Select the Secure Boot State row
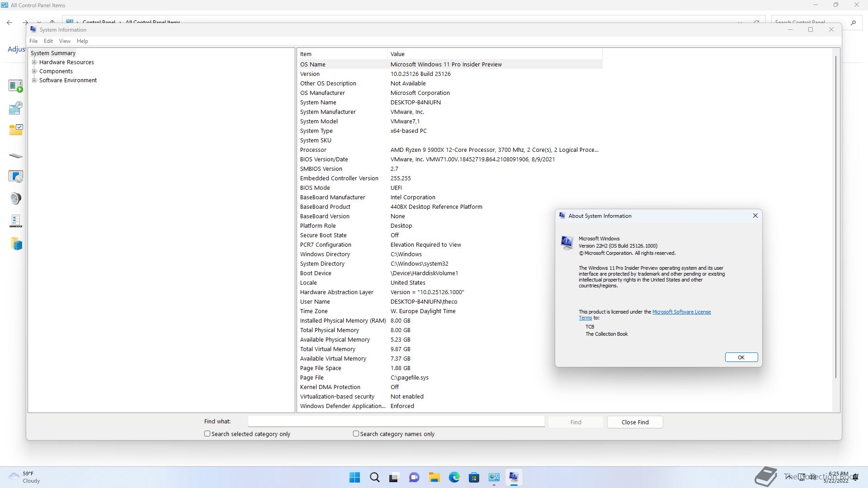Image resolution: width=868 pixels, height=488 pixels. pos(450,235)
